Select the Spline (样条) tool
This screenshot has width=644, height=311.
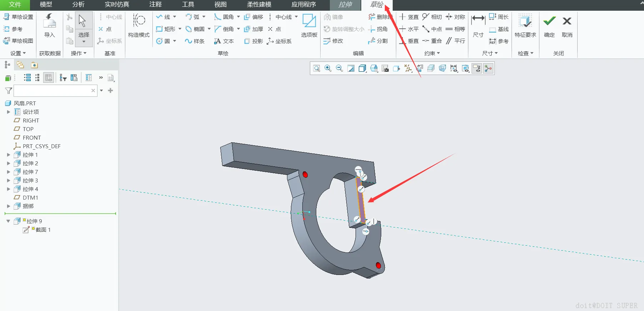[x=195, y=41]
